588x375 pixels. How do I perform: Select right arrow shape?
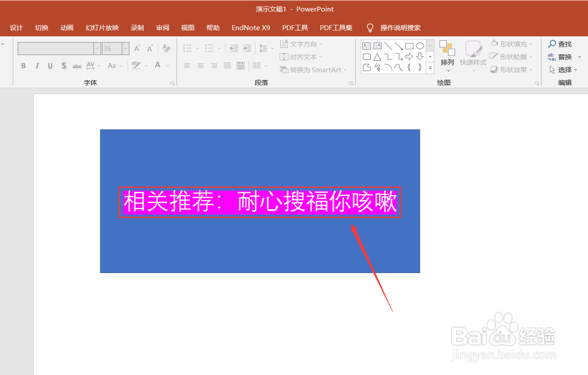point(409,57)
